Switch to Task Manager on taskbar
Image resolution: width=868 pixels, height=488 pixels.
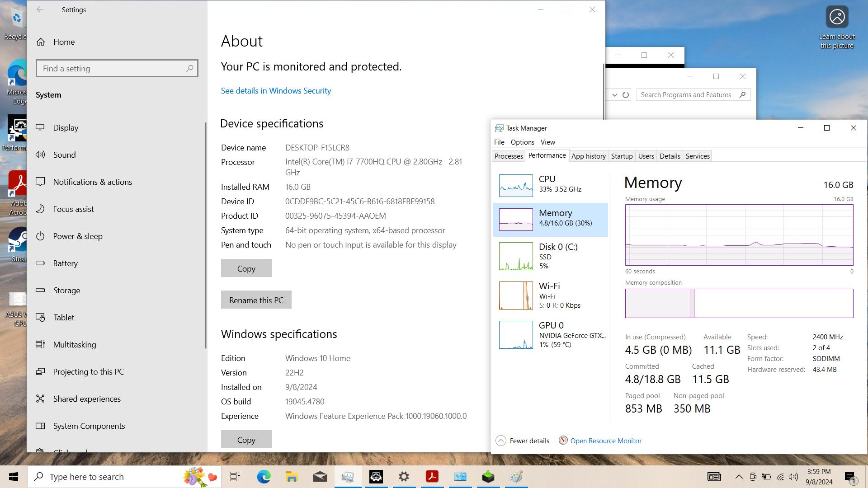coord(348,477)
